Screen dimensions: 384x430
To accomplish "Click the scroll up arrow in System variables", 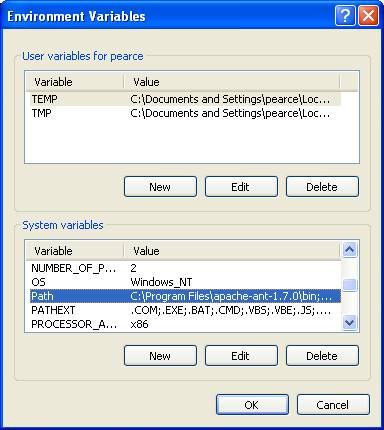I will click(349, 249).
